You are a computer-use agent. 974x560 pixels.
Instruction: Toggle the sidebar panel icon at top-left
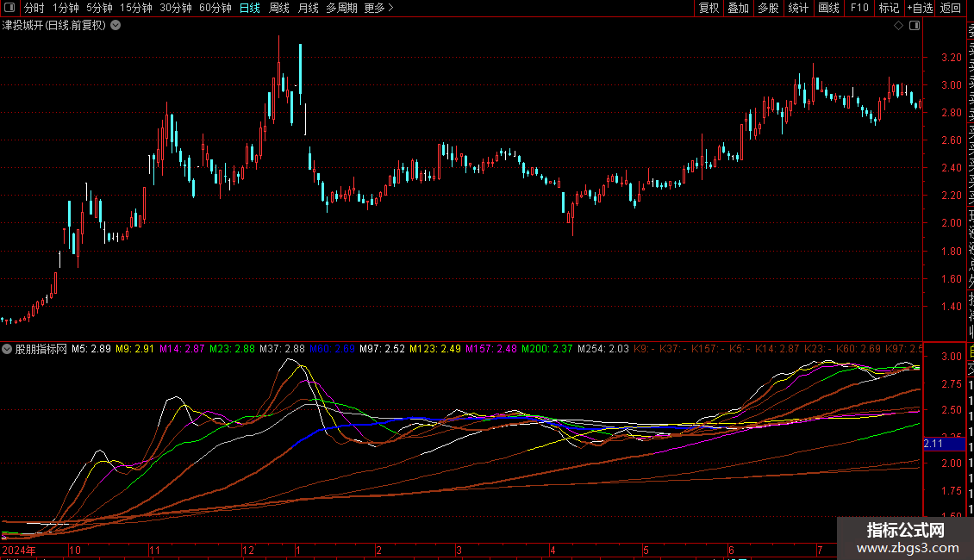[x=9, y=8]
